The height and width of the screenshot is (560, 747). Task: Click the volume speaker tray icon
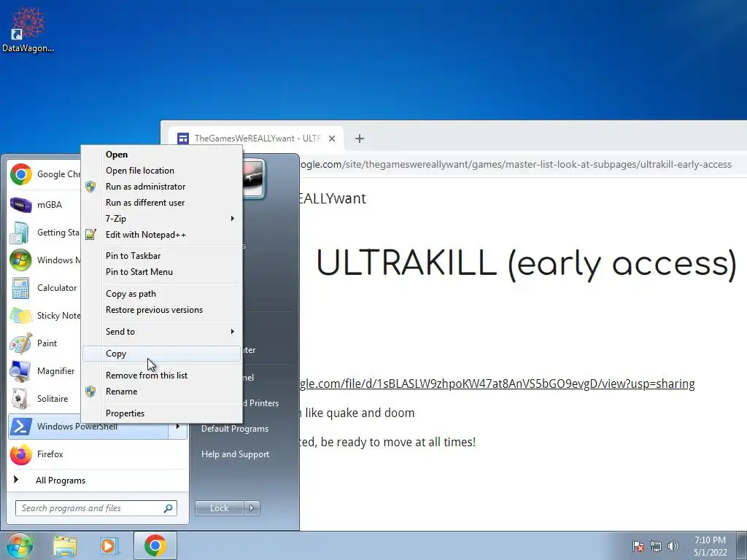coord(673,546)
